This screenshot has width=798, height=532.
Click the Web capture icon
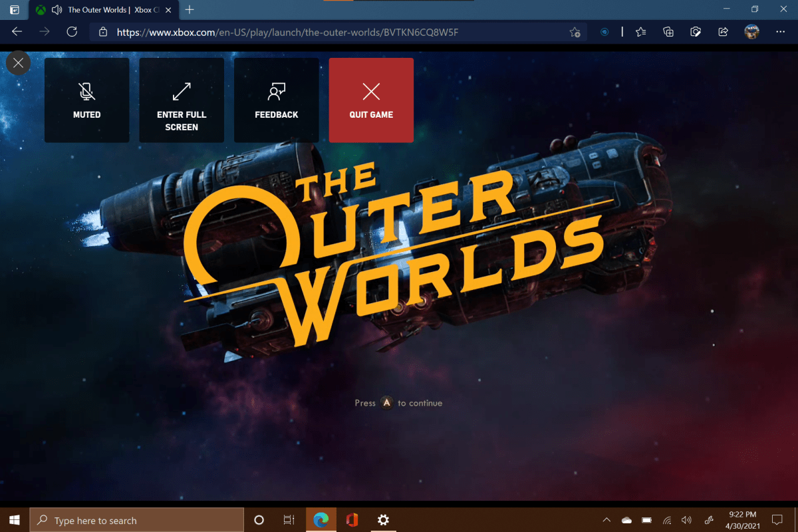(x=696, y=32)
